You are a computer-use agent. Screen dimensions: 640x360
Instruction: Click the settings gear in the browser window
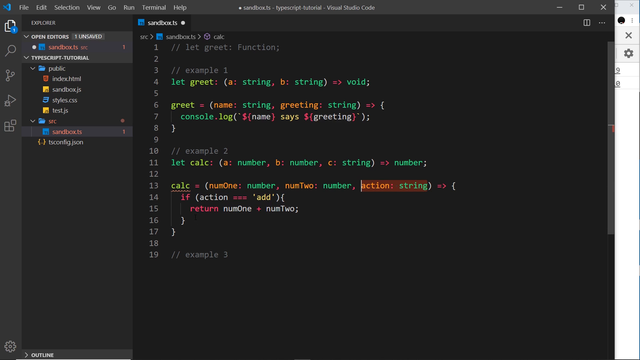point(629,53)
